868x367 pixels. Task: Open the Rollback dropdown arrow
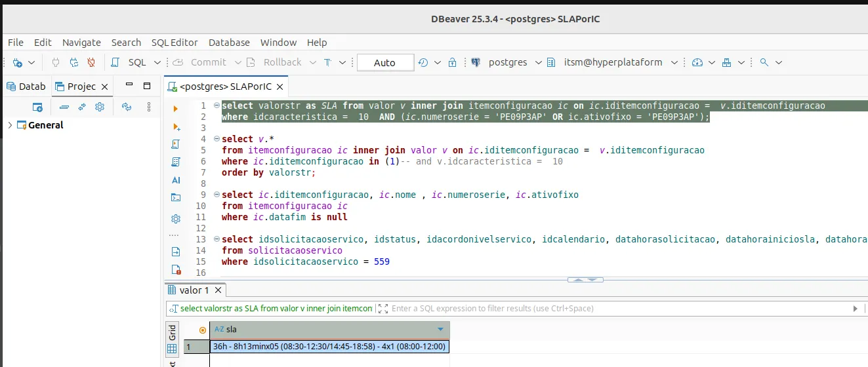[x=312, y=63]
